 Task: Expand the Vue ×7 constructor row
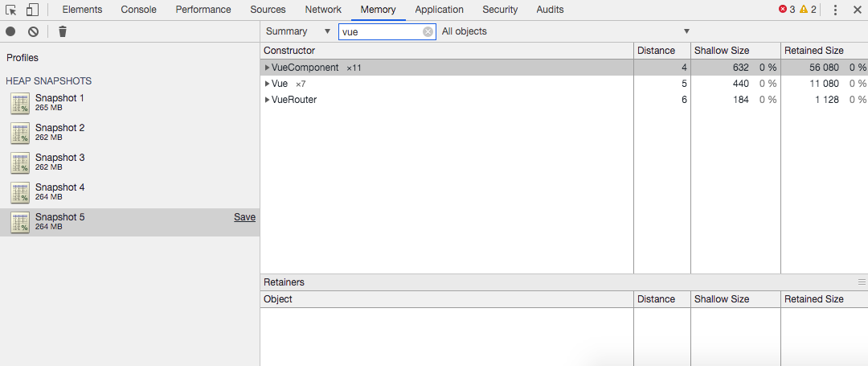coord(268,84)
